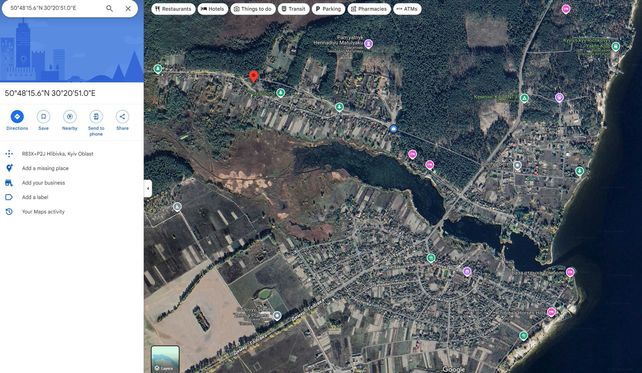Share this location via Share icon

122,117
